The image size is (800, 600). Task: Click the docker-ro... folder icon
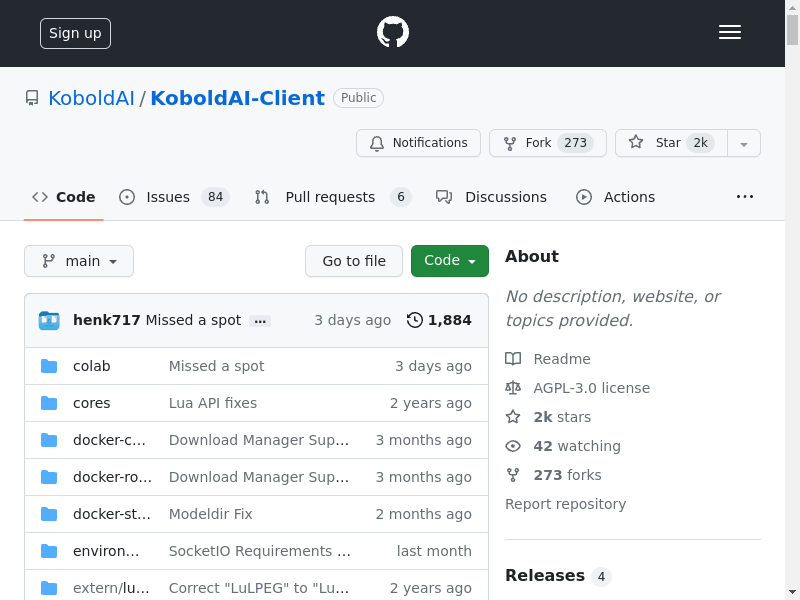click(49, 477)
